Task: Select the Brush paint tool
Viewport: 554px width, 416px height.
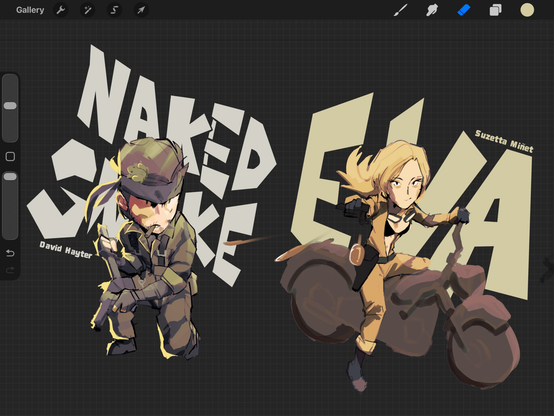Action: (x=401, y=10)
